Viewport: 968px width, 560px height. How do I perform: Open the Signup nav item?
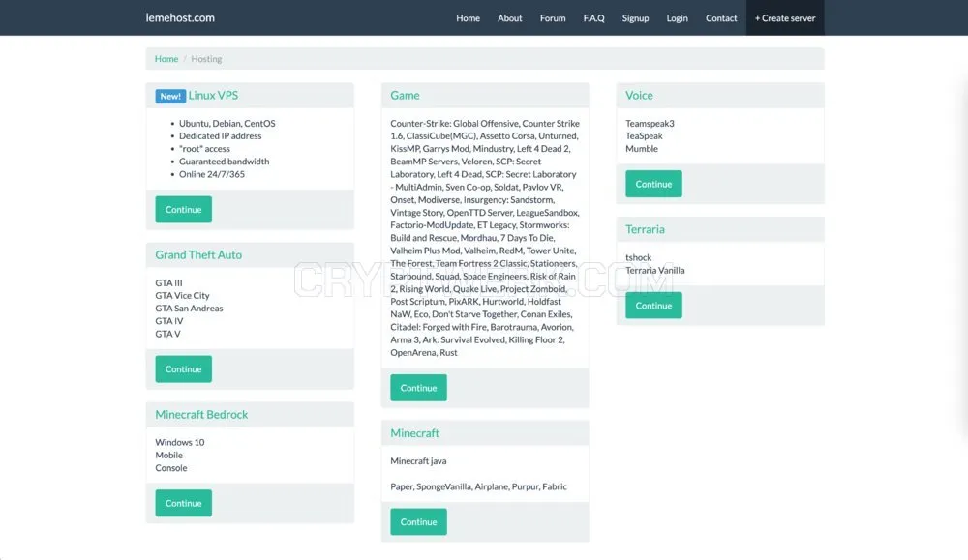click(635, 18)
